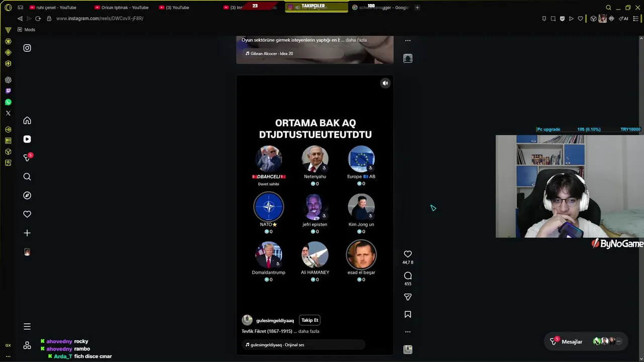This screenshot has width=644, height=362.
Task: Take a snapshot with dashed-square icon
Action: coord(553,19)
